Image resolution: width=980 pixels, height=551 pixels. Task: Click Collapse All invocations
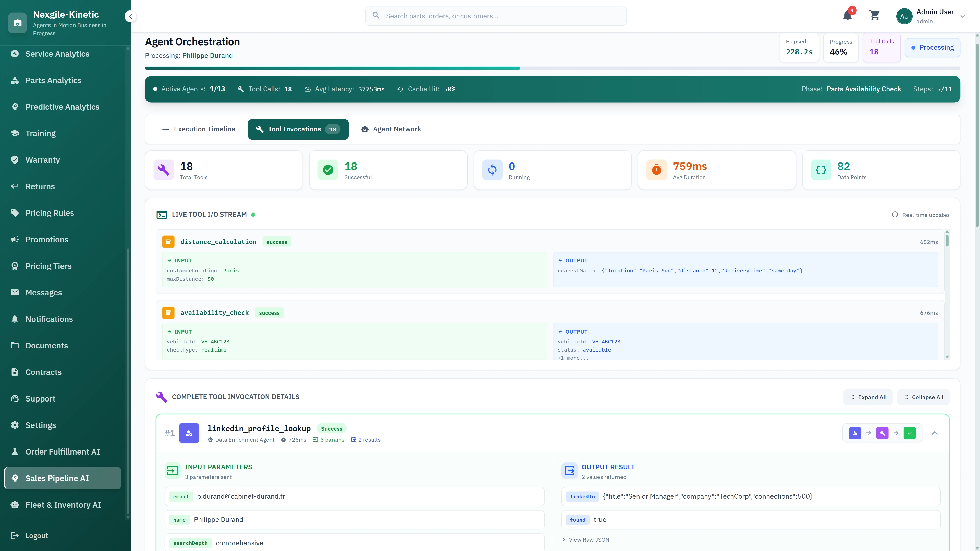tap(923, 397)
